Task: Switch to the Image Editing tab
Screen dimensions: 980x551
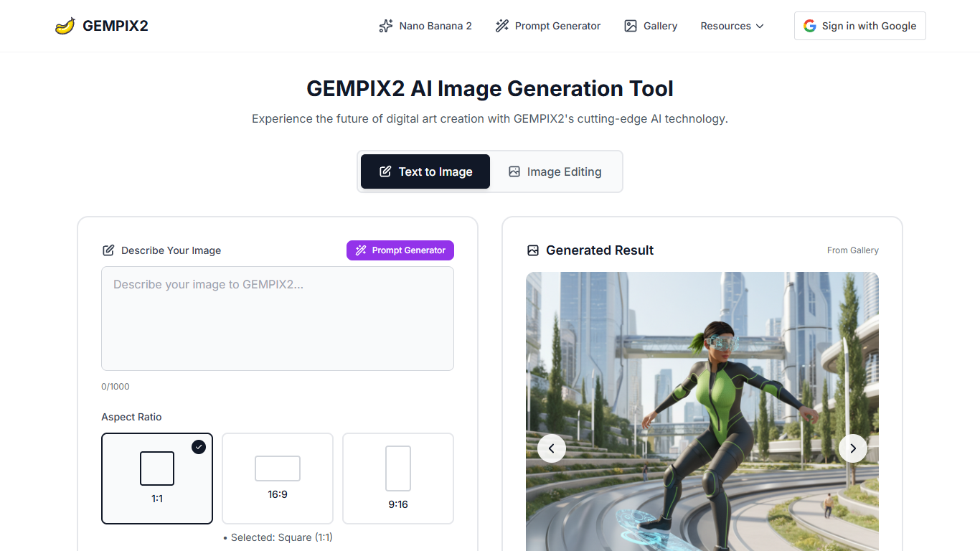Action: tap(555, 171)
